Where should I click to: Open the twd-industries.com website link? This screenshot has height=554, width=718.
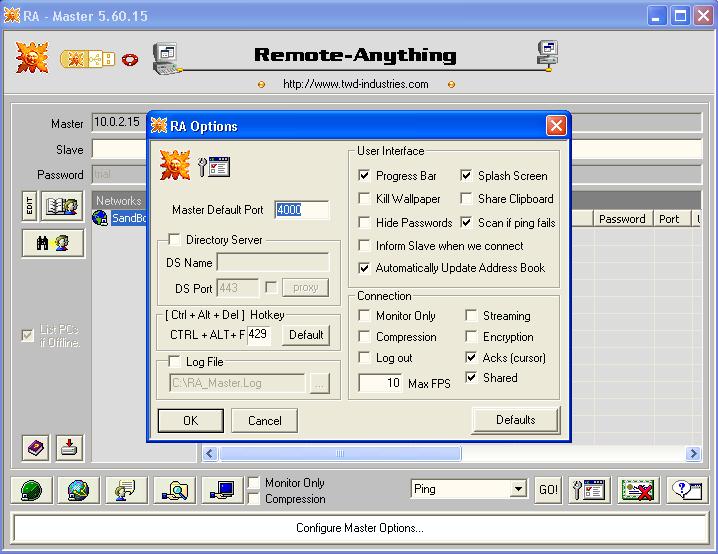(x=356, y=84)
